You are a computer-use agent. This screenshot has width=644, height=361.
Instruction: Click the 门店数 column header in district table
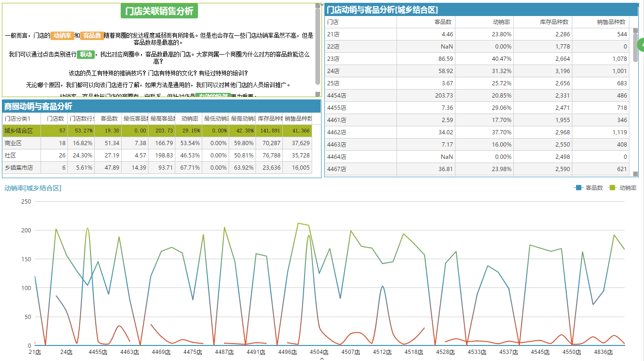55,119
